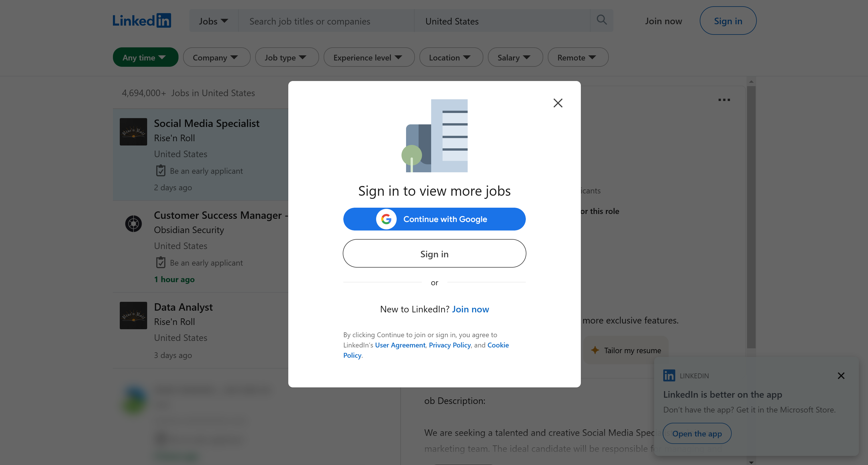868x465 pixels.
Task: Click the search magnifying glass icon
Action: click(x=602, y=20)
